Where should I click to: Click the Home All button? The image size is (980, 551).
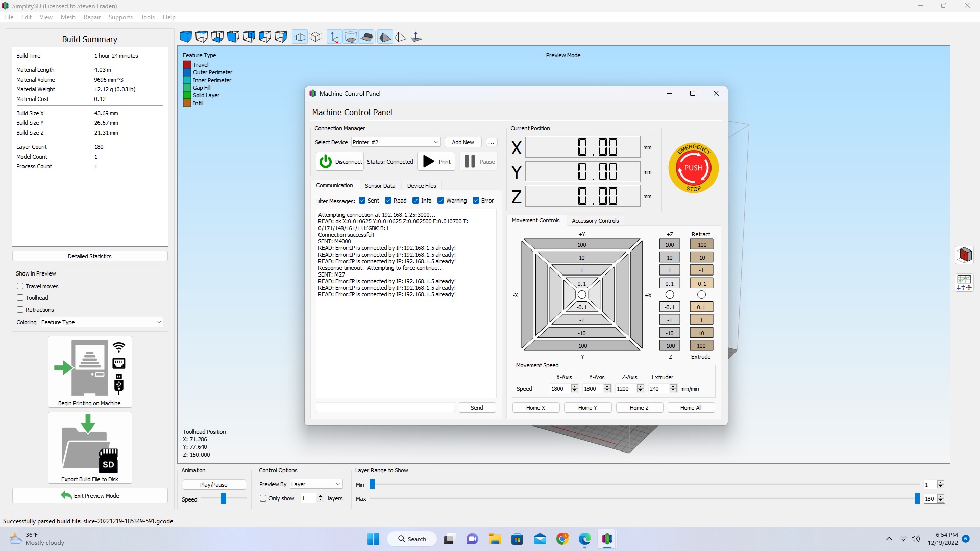[691, 408]
